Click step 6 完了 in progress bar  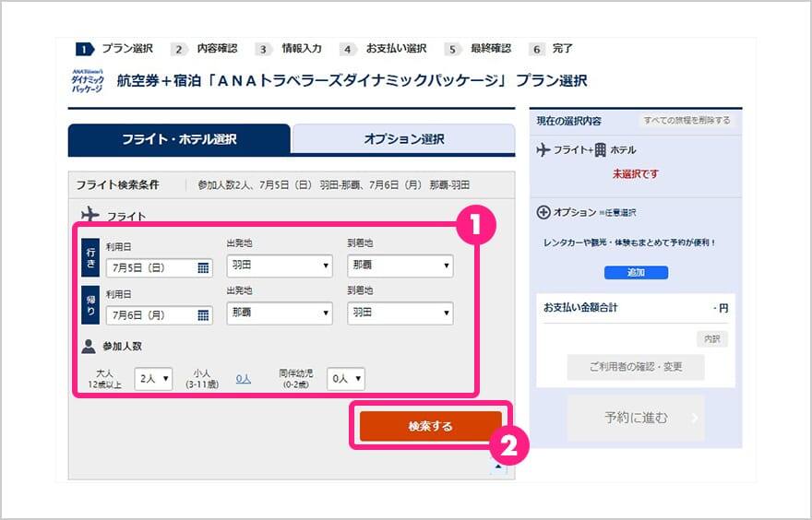[551, 49]
